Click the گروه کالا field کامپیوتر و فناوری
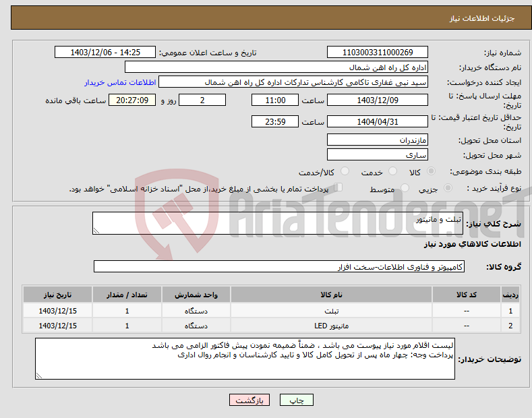 pyautogui.click(x=279, y=267)
